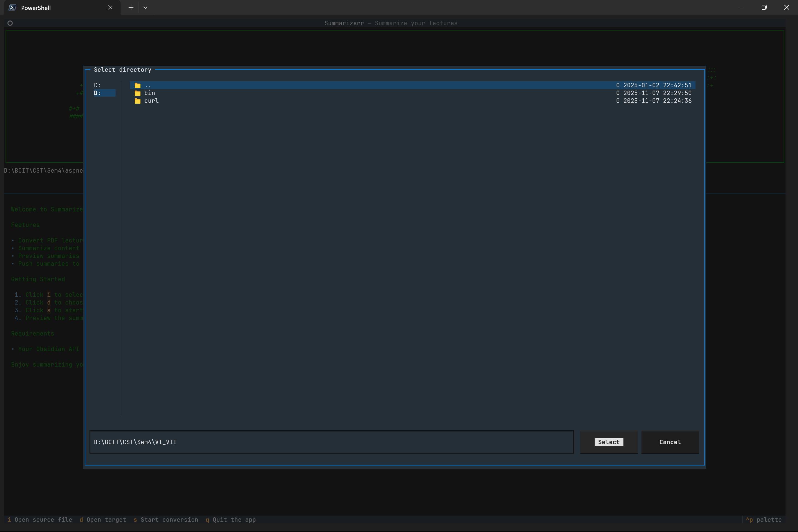Select the D: drive
The height and width of the screenshot is (532, 798).
[x=97, y=93]
